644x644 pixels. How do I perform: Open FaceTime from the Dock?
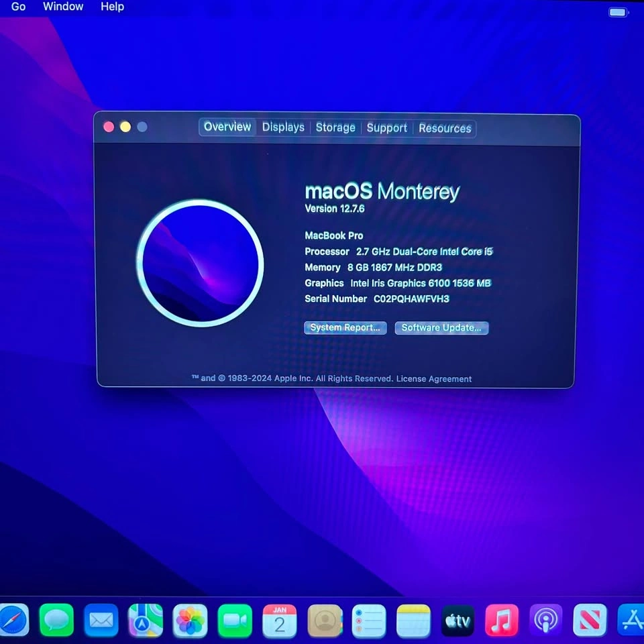click(235, 620)
